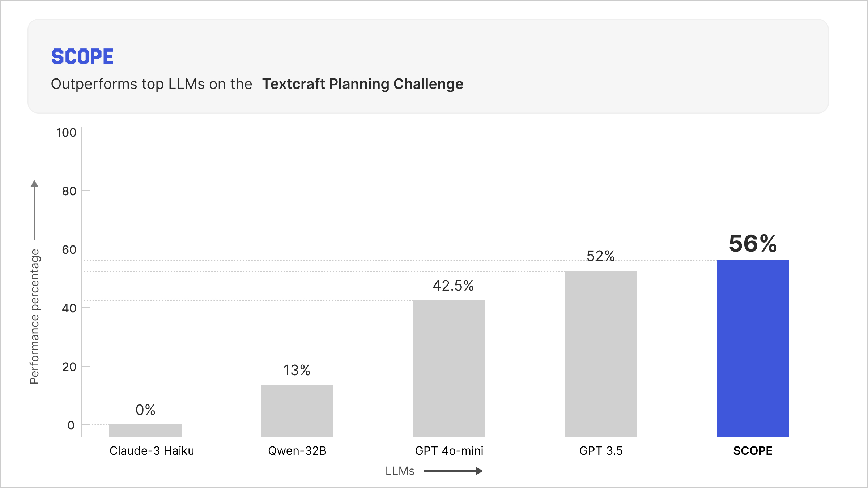Select the gray Qwen-32B bar
The height and width of the screenshot is (488, 868).
pos(297,411)
